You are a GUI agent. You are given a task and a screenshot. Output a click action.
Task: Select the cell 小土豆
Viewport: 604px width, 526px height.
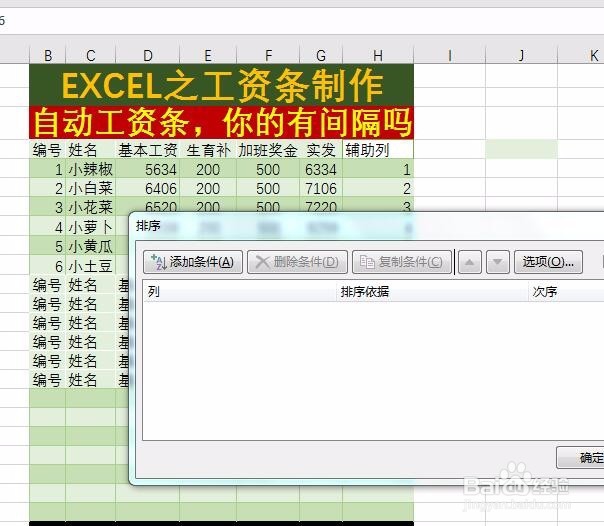coord(91,266)
